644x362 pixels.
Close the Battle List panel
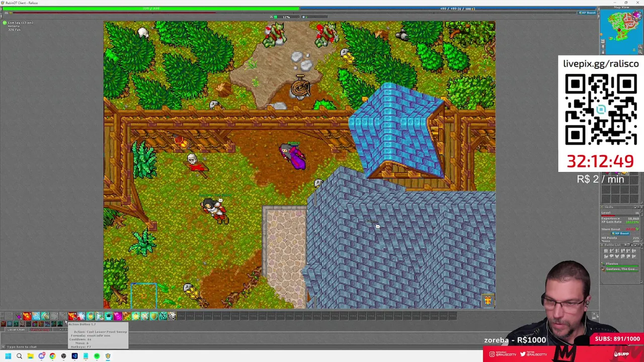pyautogui.click(x=641, y=245)
